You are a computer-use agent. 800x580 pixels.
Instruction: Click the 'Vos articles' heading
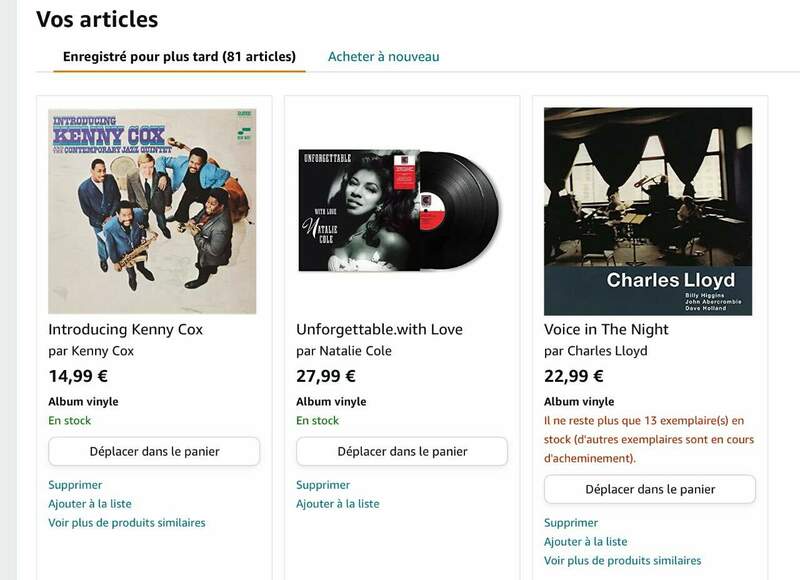click(x=97, y=18)
